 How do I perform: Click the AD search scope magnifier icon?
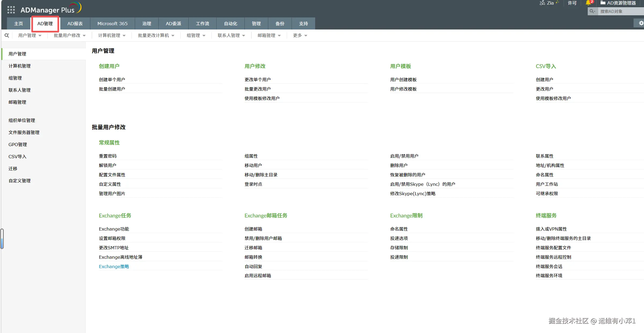coord(592,11)
